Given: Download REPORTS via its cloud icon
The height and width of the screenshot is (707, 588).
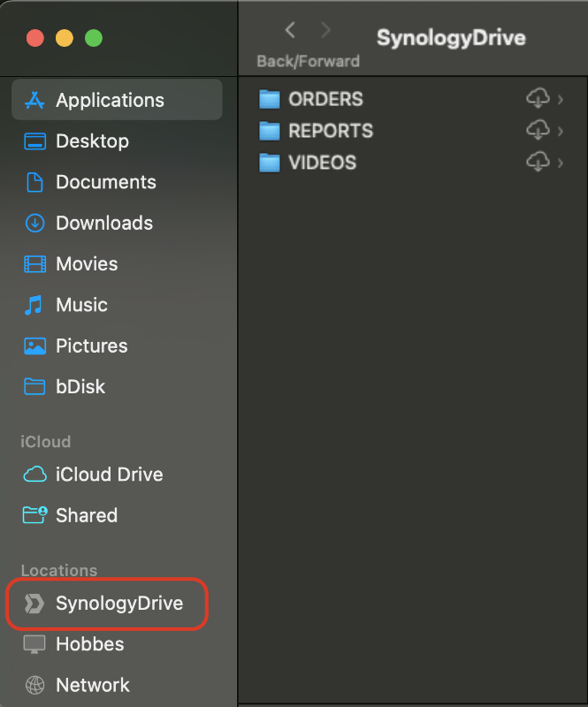Looking at the screenshot, I should pos(538,130).
